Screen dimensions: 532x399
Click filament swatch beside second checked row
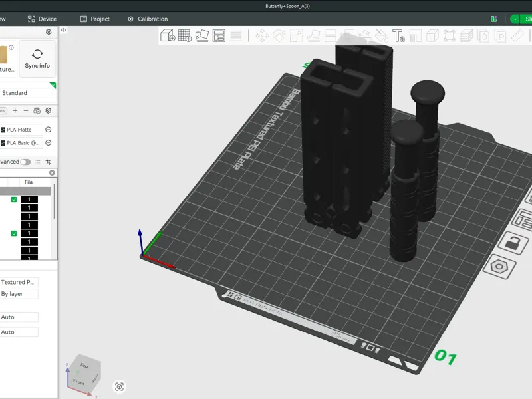[x=29, y=233]
